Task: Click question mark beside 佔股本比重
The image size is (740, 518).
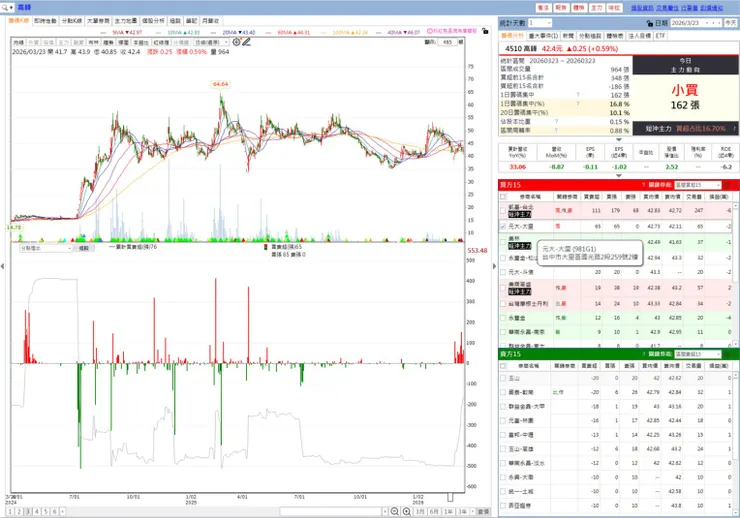Action: (x=556, y=122)
